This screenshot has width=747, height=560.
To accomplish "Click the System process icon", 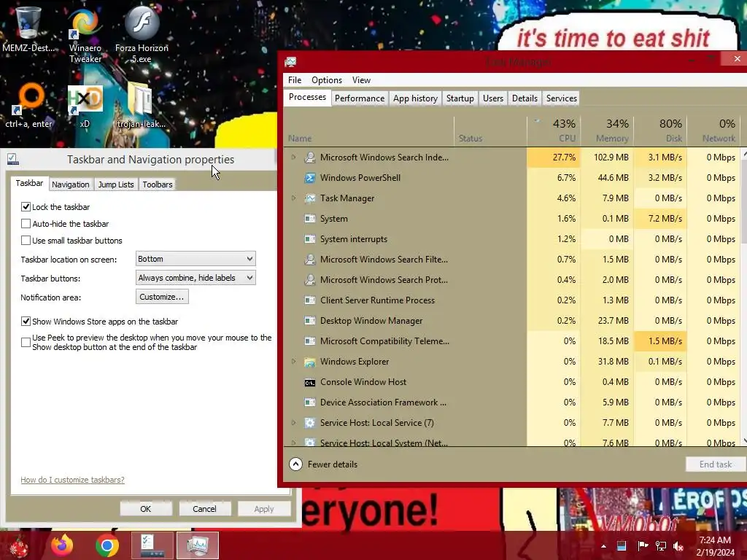I will [x=309, y=219].
